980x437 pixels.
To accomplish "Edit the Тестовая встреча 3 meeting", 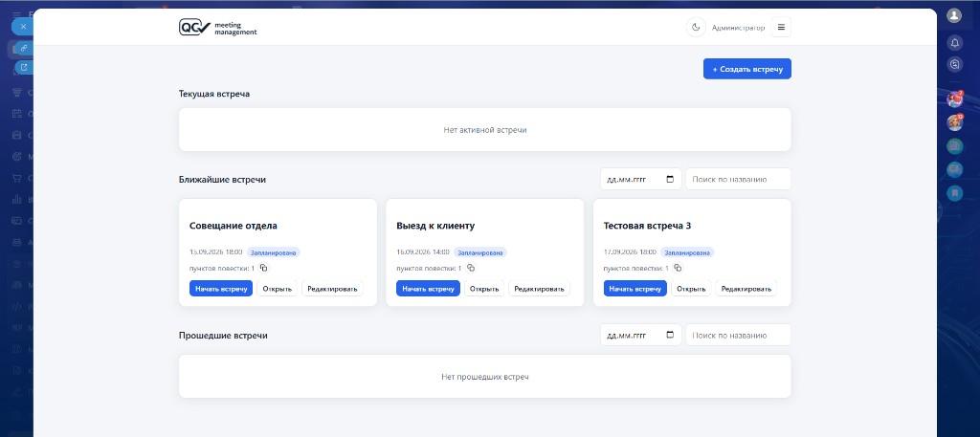I will (x=746, y=289).
